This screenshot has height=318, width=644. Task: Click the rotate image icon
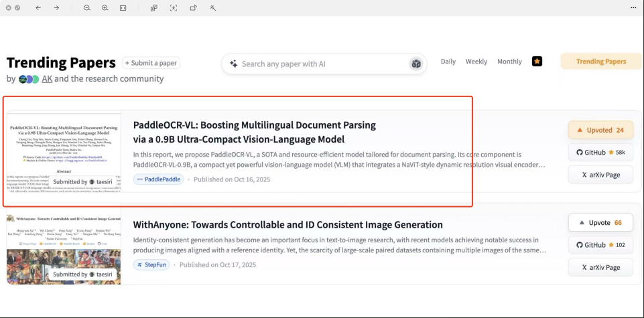coord(193,8)
